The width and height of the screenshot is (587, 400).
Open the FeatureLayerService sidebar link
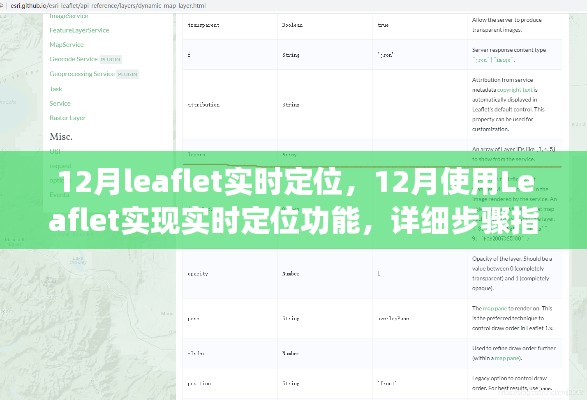point(79,30)
